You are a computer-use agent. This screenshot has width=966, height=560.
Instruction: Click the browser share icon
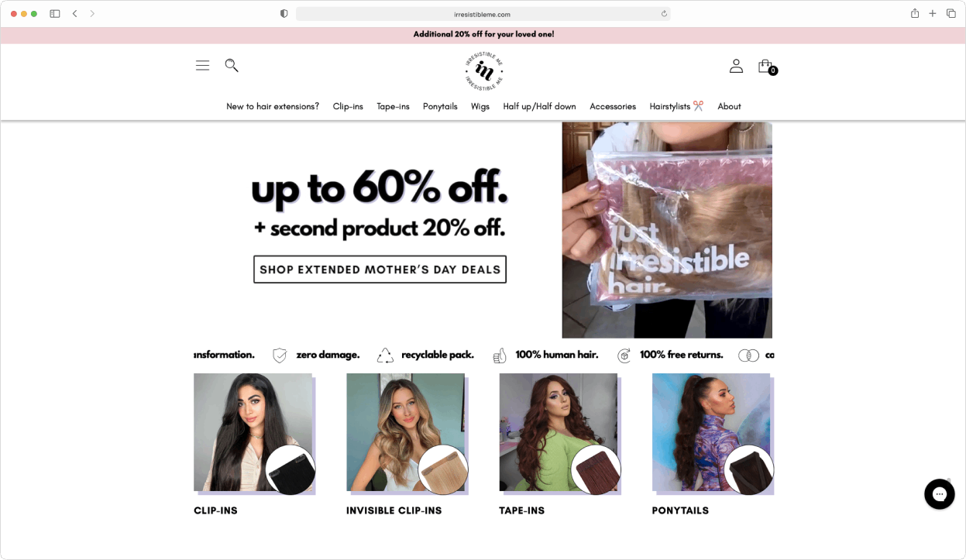915,13
